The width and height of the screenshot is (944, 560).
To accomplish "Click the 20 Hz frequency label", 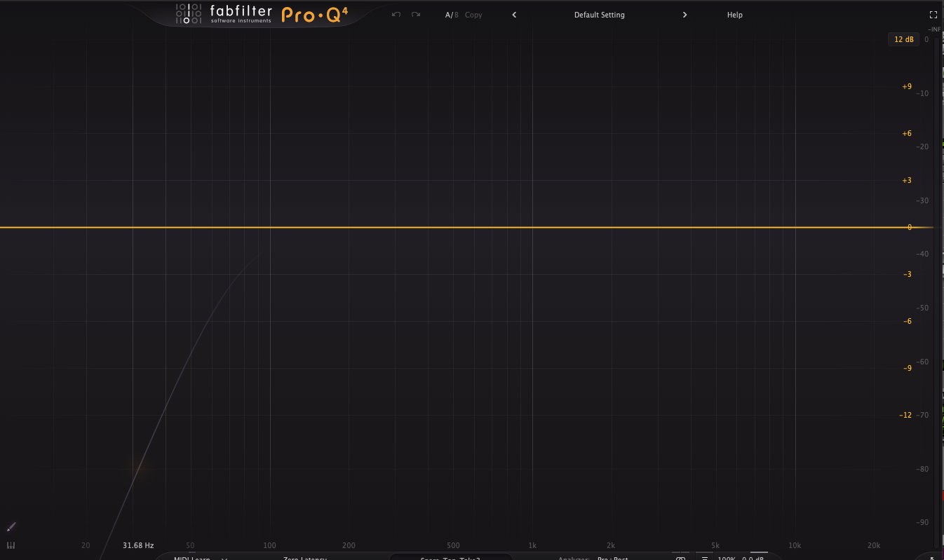I will pyautogui.click(x=86, y=545).
